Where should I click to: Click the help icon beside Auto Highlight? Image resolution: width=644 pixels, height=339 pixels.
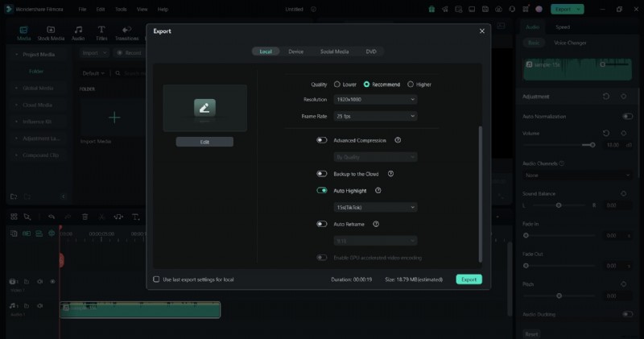tap(378, 191)
